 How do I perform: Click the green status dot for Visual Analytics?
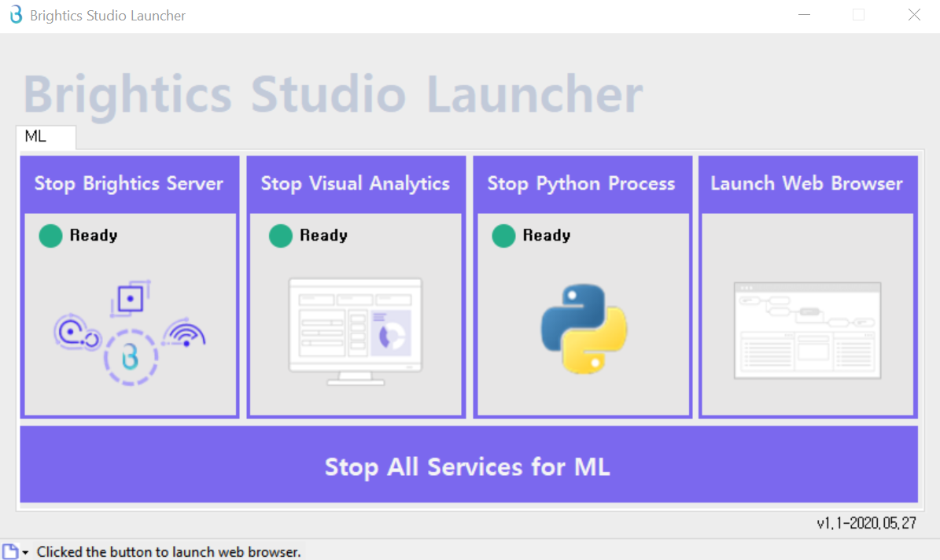point(281,236)
